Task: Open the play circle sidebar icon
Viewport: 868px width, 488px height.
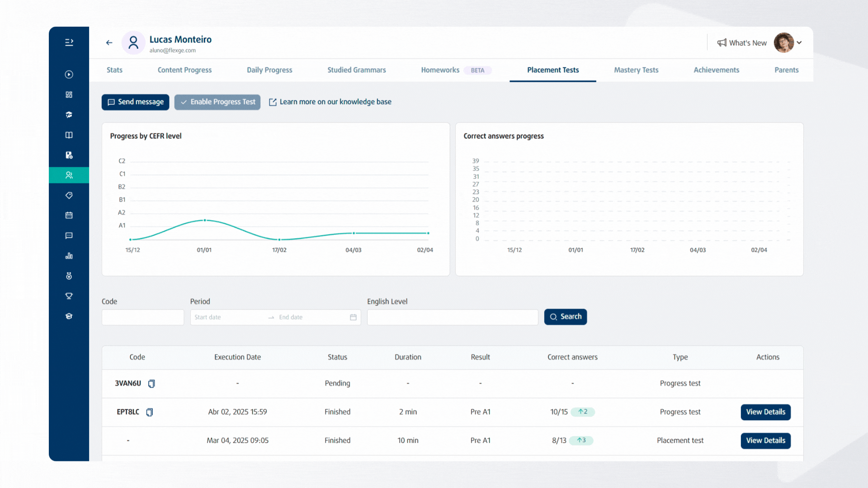Action: coord(69,75)
